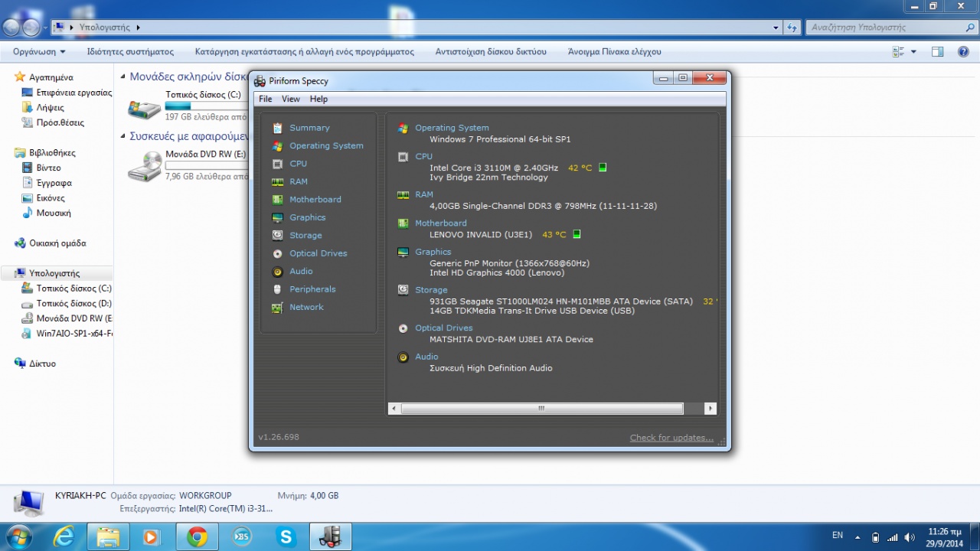The height and width of the screenshot is (551, 980).
Task: Click the Operating System heading in summary
Action: (x=452, y=128)
